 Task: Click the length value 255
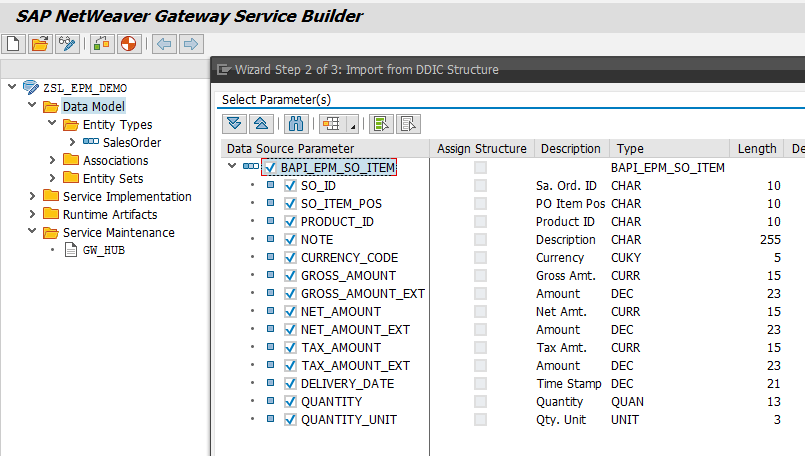770,239
